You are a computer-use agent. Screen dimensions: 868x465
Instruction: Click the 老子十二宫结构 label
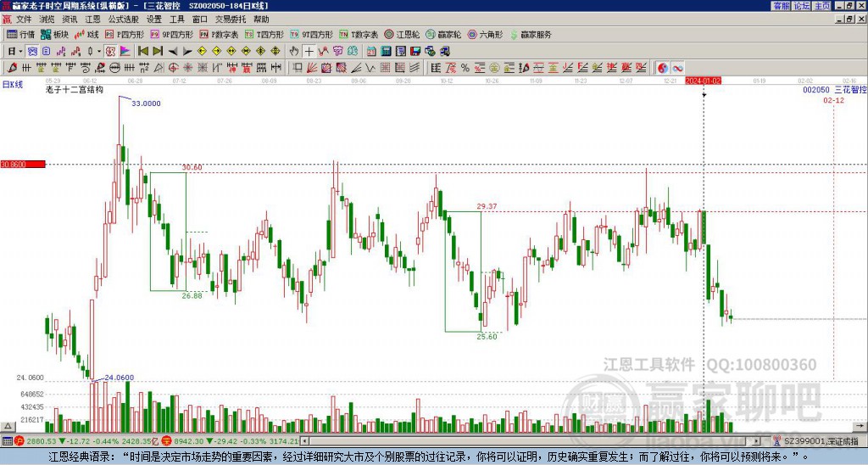coord(75,89)
